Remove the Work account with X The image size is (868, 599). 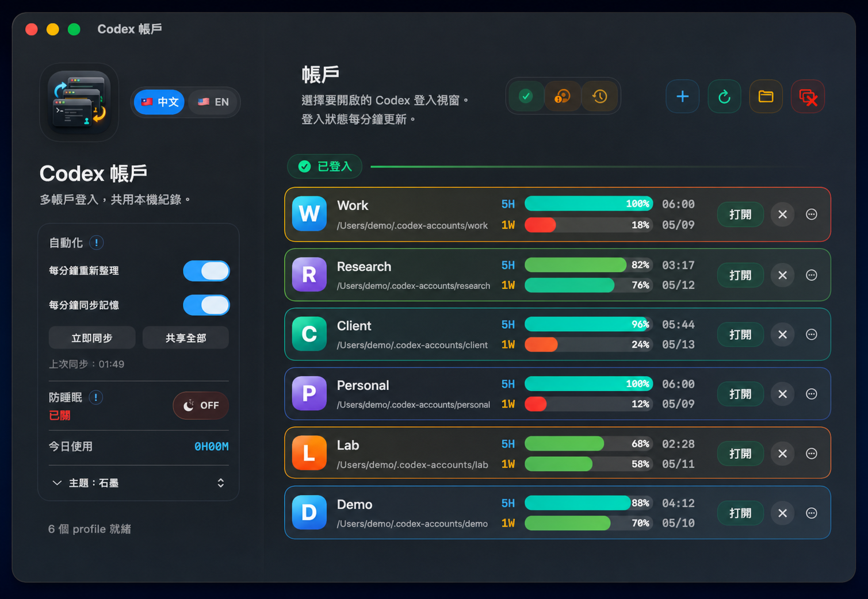click(782, 214)
